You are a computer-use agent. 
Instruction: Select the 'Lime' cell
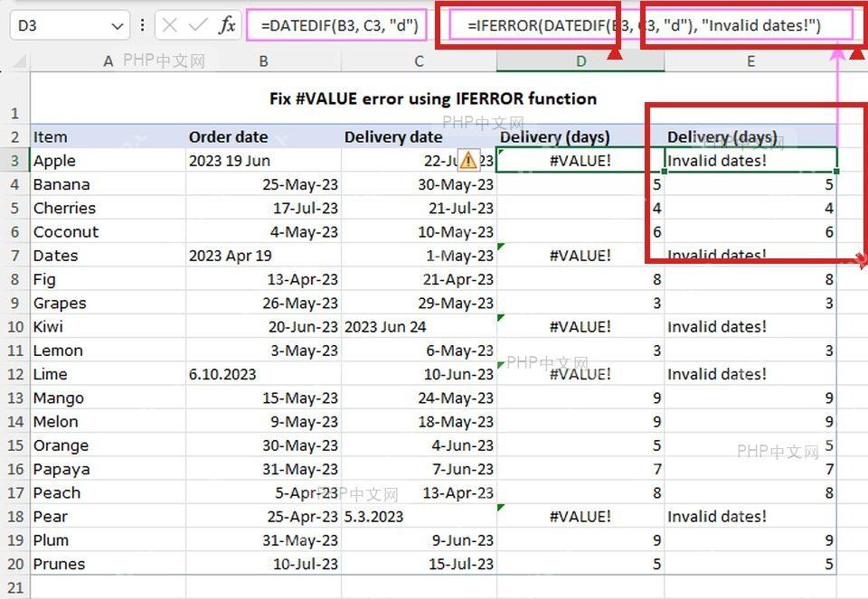pyautogui.click(x=108, y=374)
